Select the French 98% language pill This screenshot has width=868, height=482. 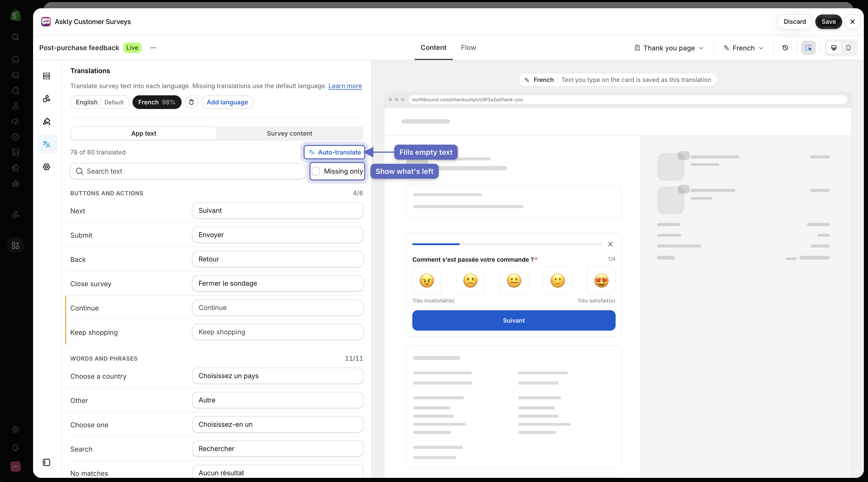coord(157,102)
